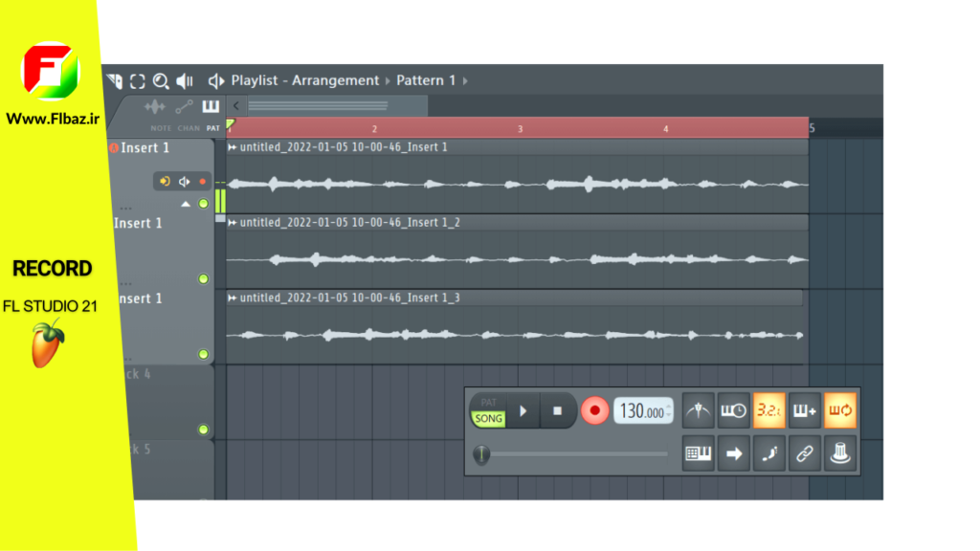Select the first Insert 1 clip waveform
Image resolution: width=980 pixels, height=551 pixels.
point(517,184)
